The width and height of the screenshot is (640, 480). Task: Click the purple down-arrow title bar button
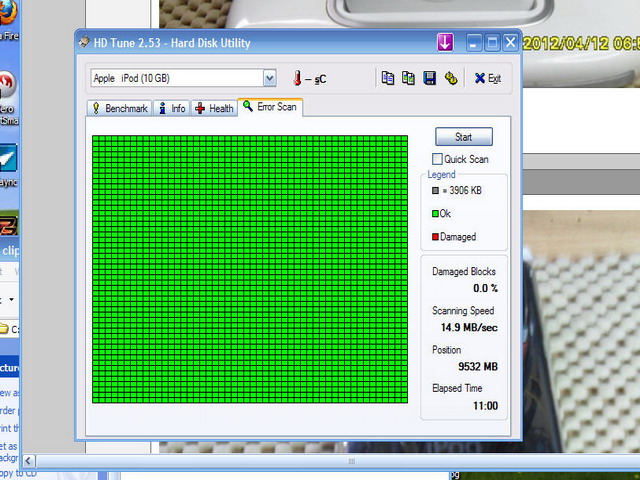445,42
